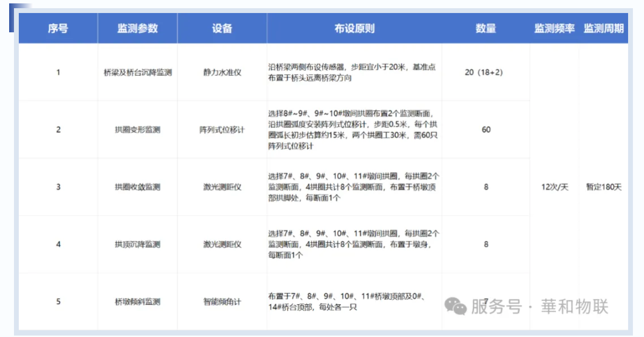
Task: Select the 静力水准仪 device cell
Action: click(222, 73)
